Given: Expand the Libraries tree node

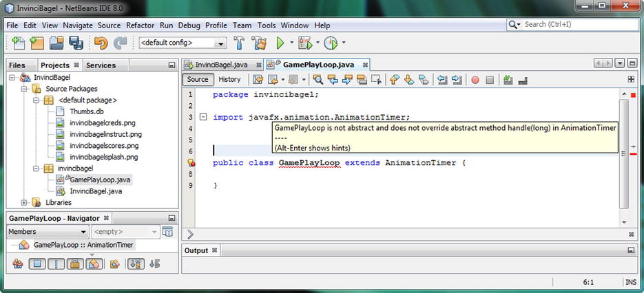Looking at the screenshot, I should pos(24,202).
